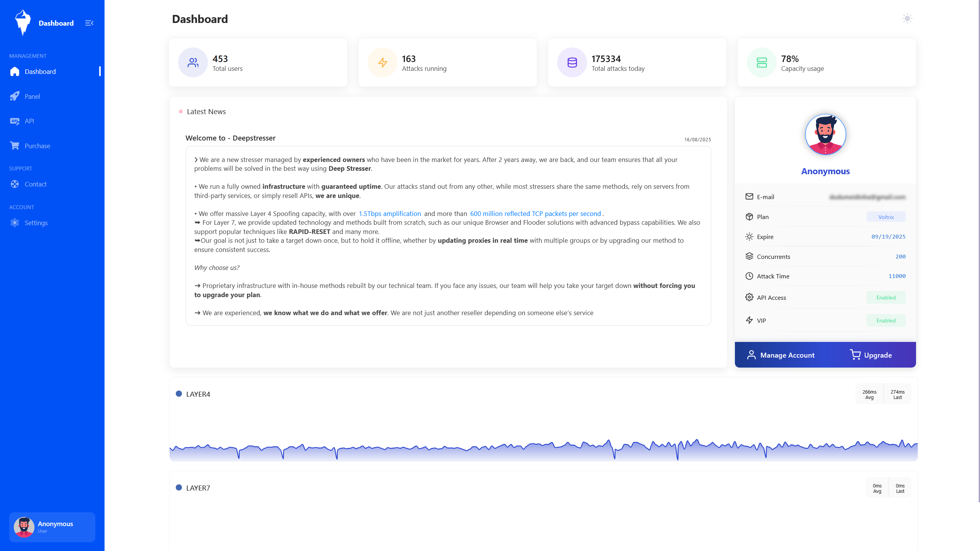Click the API Access Enabled badge
980x551 pixels.
[x=886, y=298]
